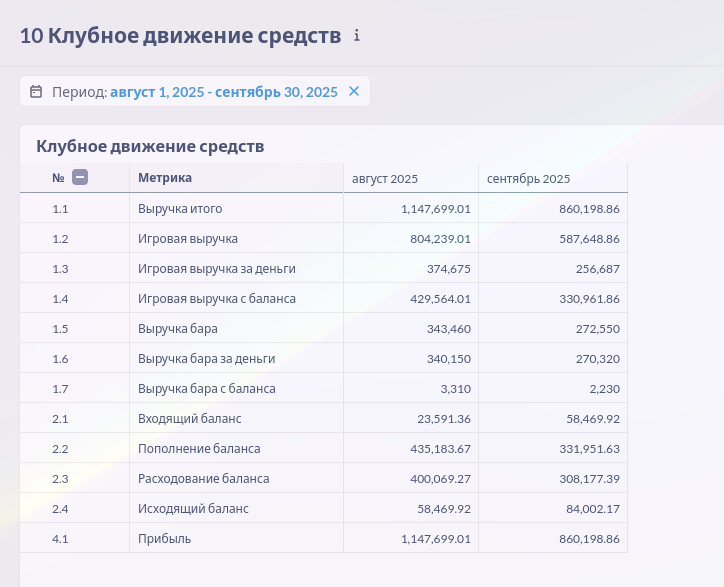Viewport: 724px width, 587px height.
Task: Click Входящий баланс metric row
Action: (190, 419)
